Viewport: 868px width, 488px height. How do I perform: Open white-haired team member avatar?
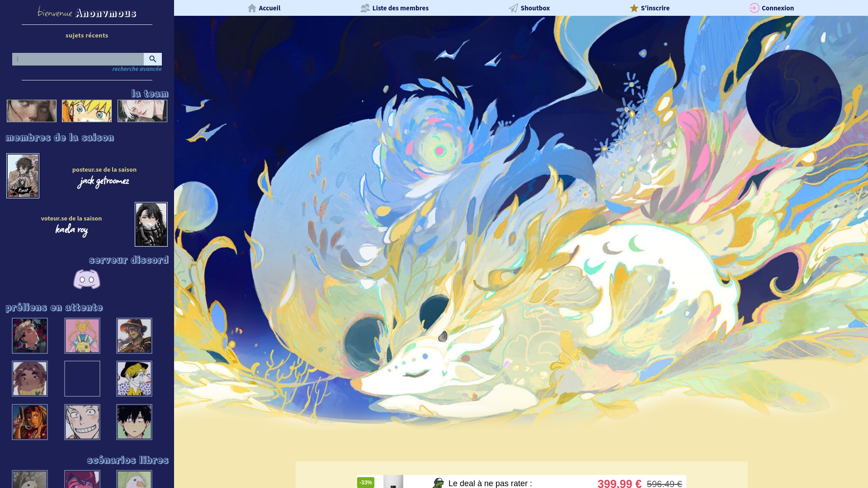(142, 111)
